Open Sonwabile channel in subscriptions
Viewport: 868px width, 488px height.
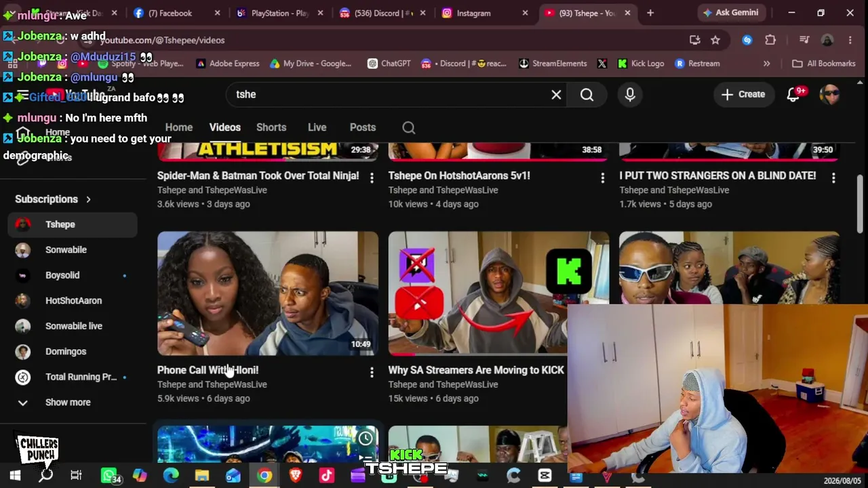pos(73,250)
